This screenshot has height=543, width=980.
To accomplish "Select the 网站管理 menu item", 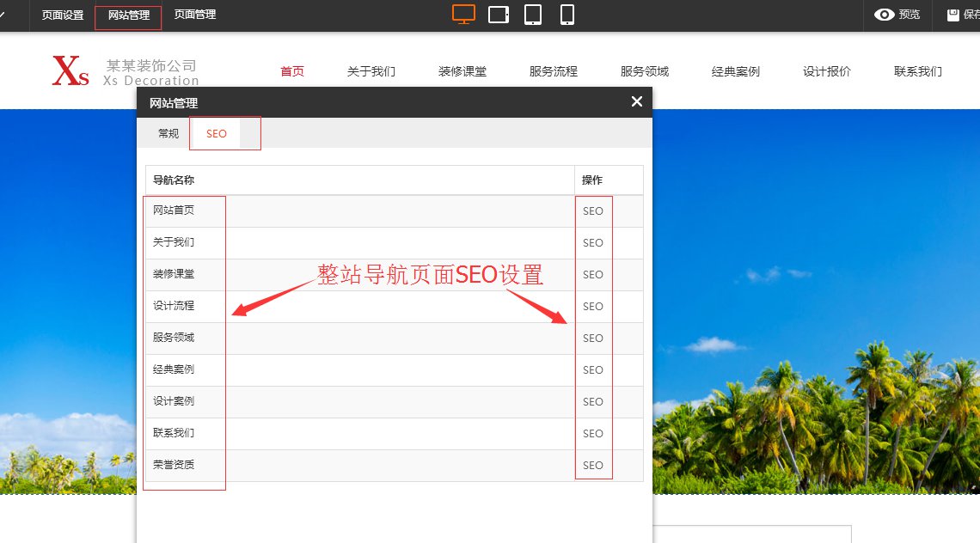I will [x=128, y=15].
